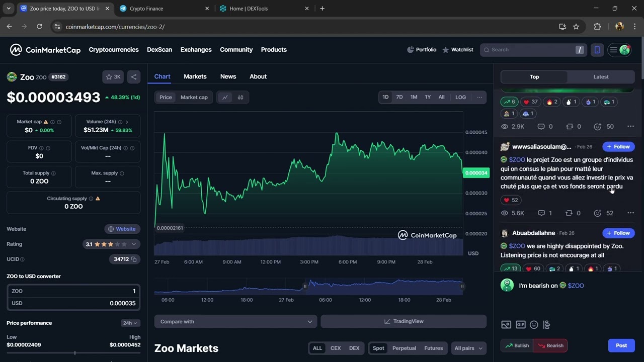This screenshot has height=362, width=644.
Task: Switch to the About tab
Action: (x=258, y=76)
